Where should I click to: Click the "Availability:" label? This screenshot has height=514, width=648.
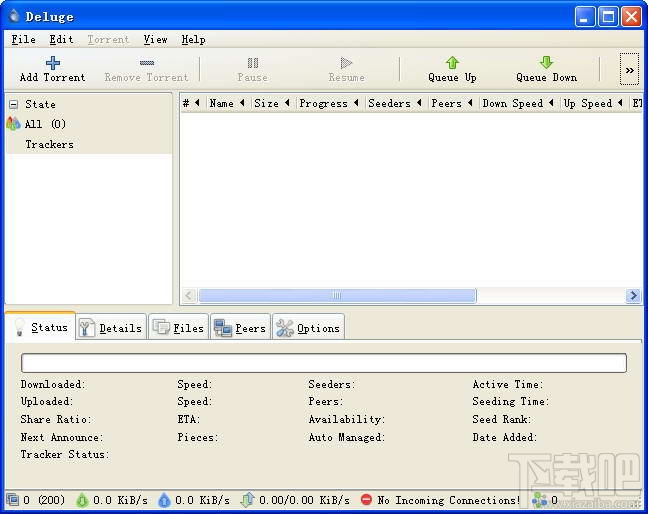point(347,419)
